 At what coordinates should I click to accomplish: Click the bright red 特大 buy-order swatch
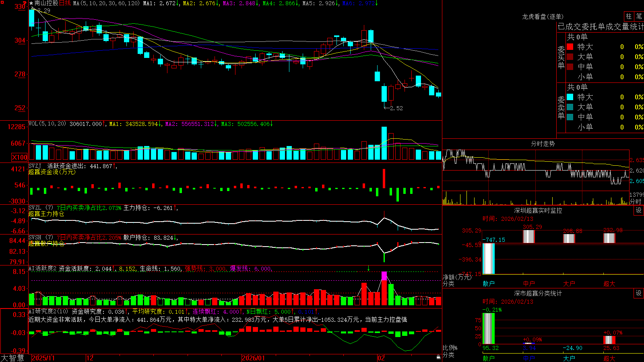click(x=570, y=47)
